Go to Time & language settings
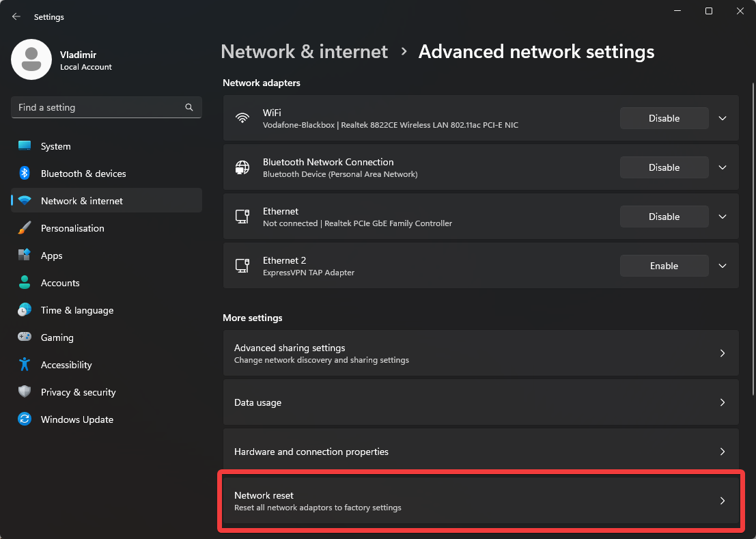Image resolution: width=756 pixels, height=539 pixels. point(76,310)
